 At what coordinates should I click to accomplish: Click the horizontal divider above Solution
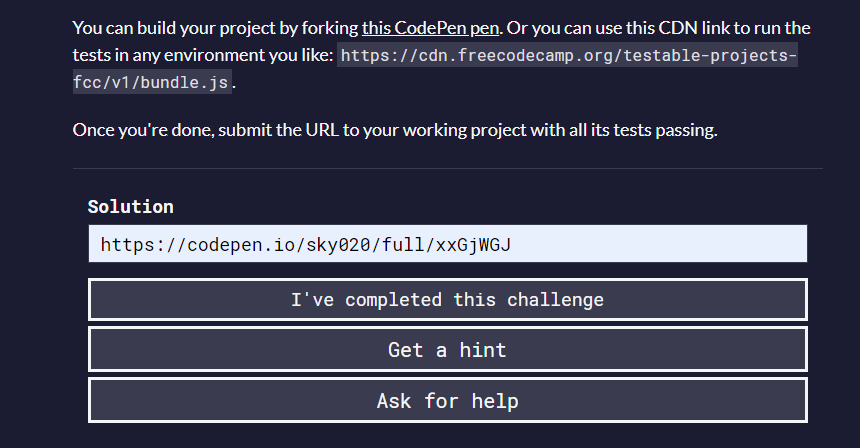[x=447, y=169]
